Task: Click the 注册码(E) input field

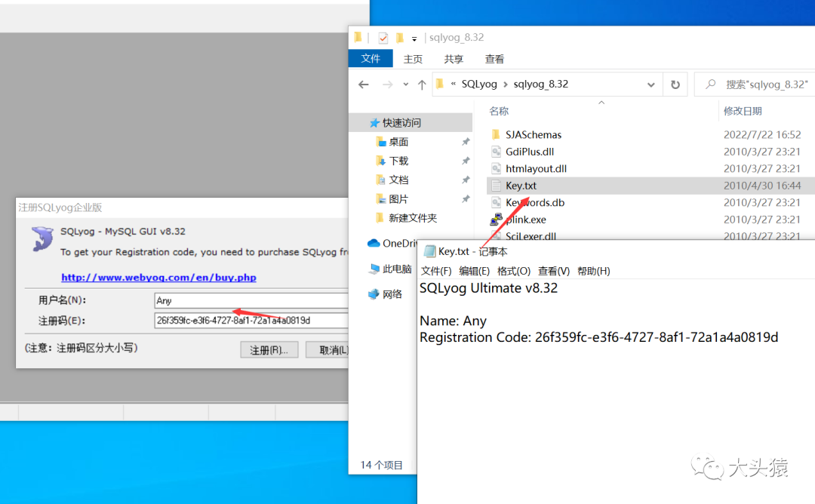Action: click(251, 321)
